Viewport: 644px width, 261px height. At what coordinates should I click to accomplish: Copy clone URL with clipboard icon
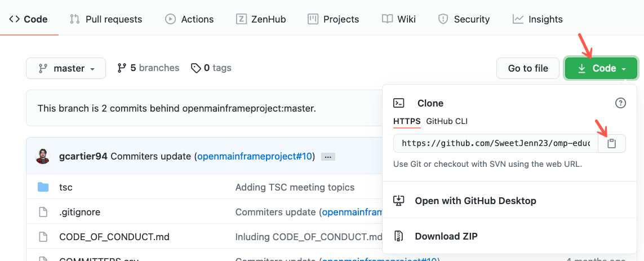(x=612, y=143)
